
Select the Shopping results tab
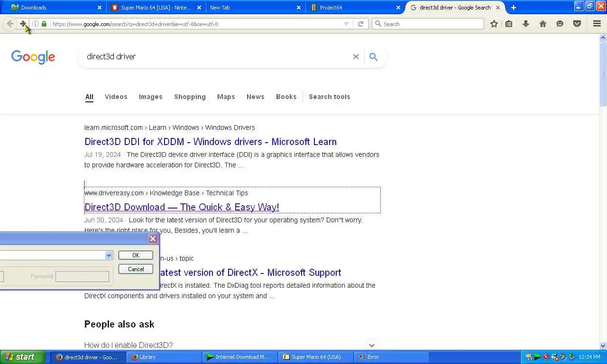point(190,97)
